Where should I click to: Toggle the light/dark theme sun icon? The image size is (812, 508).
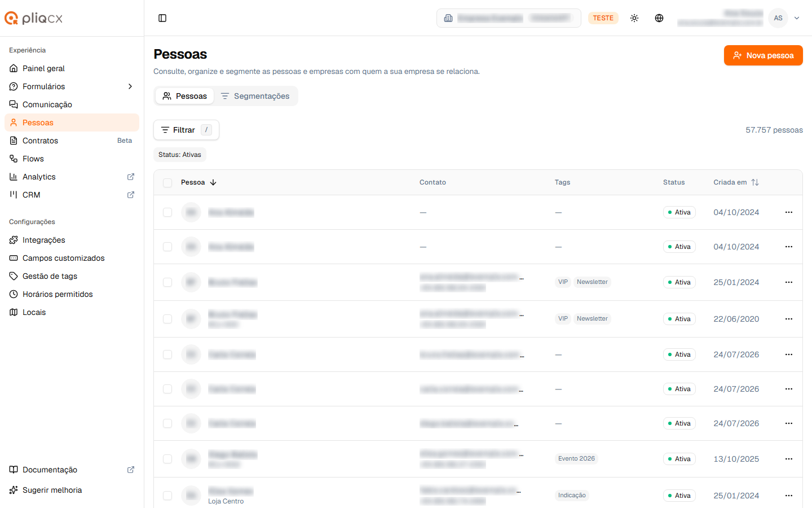[x=634, y=18]
